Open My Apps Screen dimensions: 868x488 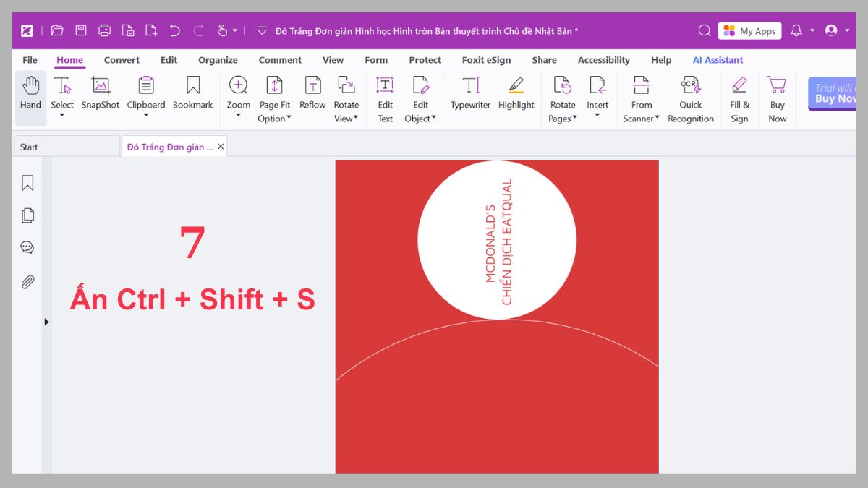tap(749, 30)
